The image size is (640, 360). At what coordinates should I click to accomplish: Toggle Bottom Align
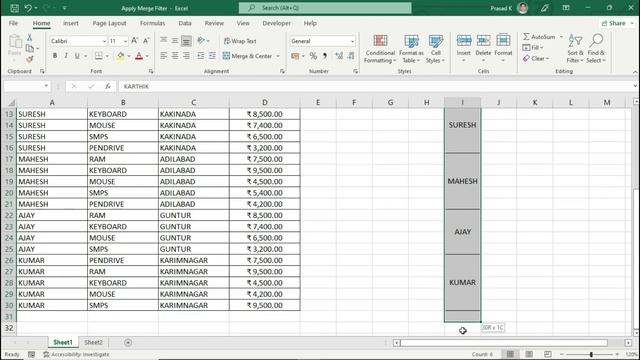[x=186, y=41]
